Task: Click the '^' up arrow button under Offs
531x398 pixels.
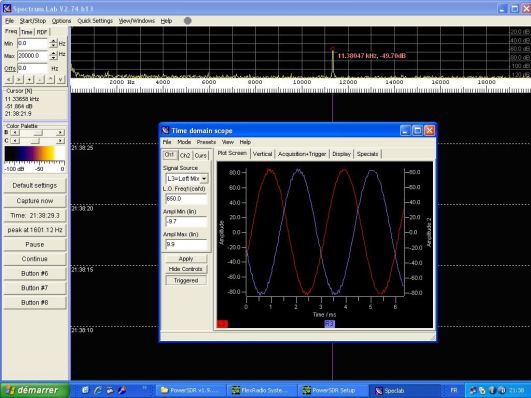Action: tap(50, 80)
